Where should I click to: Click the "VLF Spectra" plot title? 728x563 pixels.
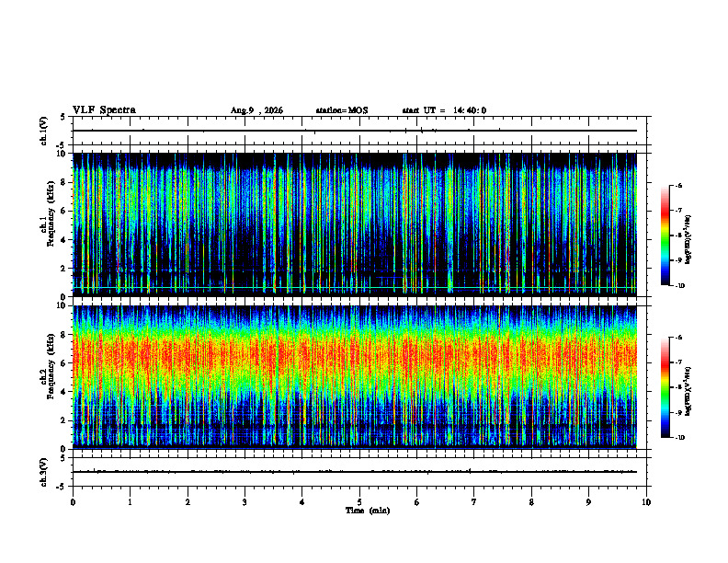tap(104, 110)
